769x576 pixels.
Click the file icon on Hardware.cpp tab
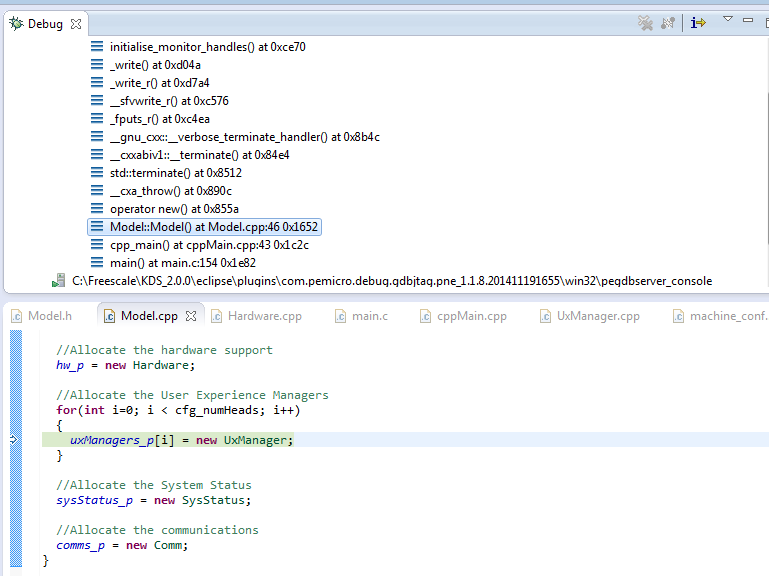point(217,316)
